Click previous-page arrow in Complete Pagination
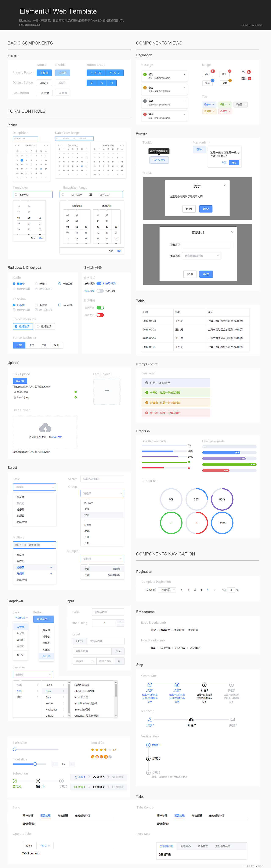The height and width of the screenshot is (868, 271). (x=181, y=590)
